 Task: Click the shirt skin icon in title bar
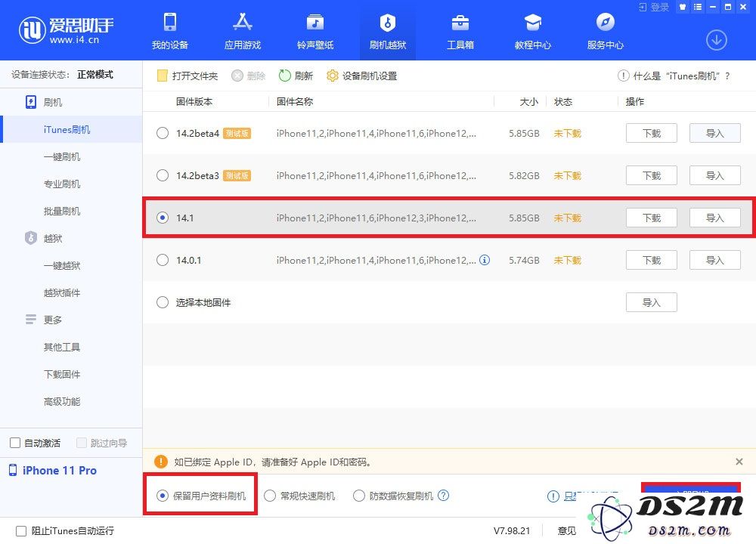pyautogui.click(x=682, y=7)
